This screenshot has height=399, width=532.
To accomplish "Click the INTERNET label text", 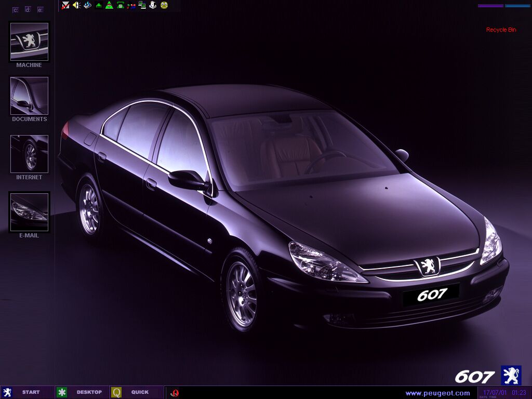I will tap(29, 177).
